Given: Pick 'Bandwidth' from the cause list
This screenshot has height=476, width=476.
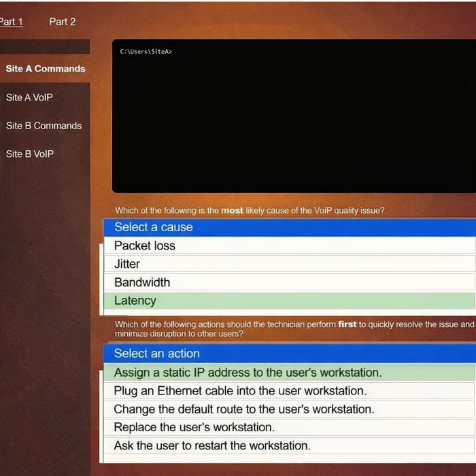Looking at the screenshot, I should (x=142, y=282).
